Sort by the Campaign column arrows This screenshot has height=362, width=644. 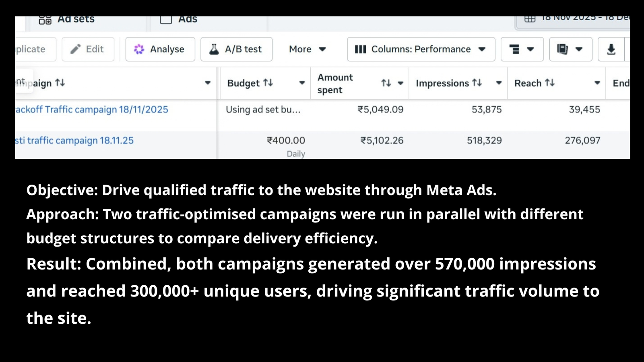point(60,83)
